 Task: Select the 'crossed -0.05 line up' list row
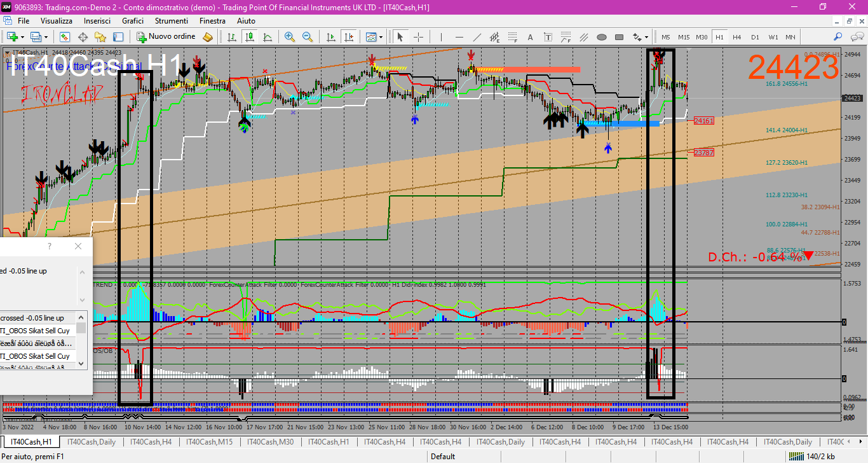(38, 317)
